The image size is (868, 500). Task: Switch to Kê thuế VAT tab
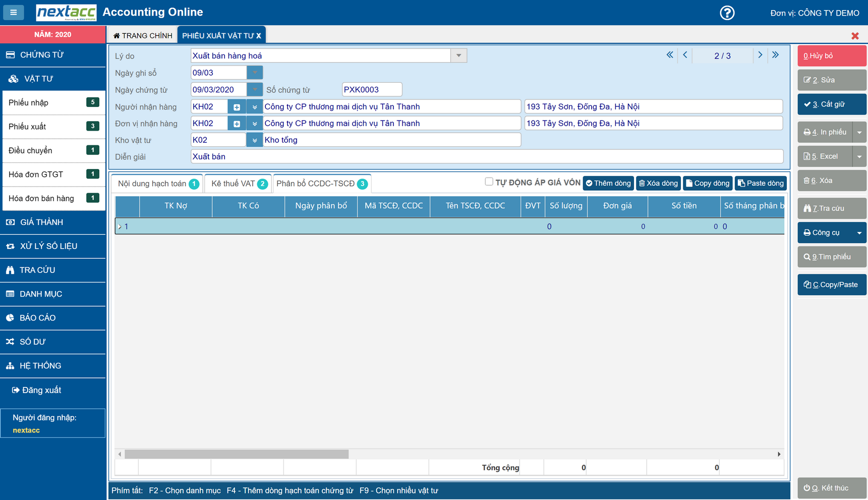[x=239, y=184]
